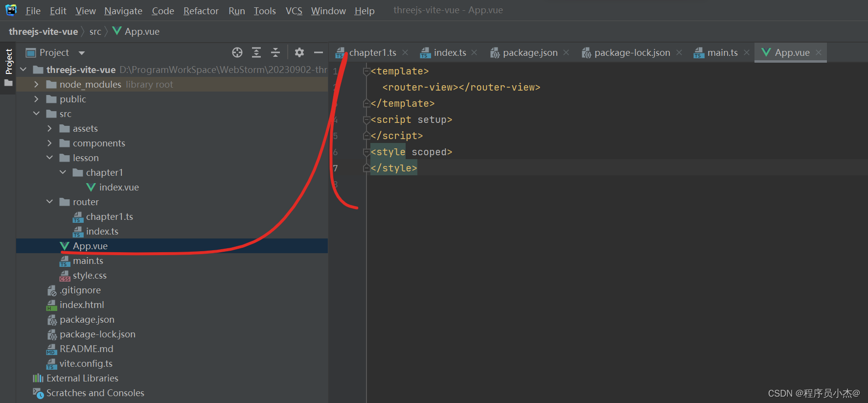Switch to the chapter1.ts editor tab

point(372,52)
